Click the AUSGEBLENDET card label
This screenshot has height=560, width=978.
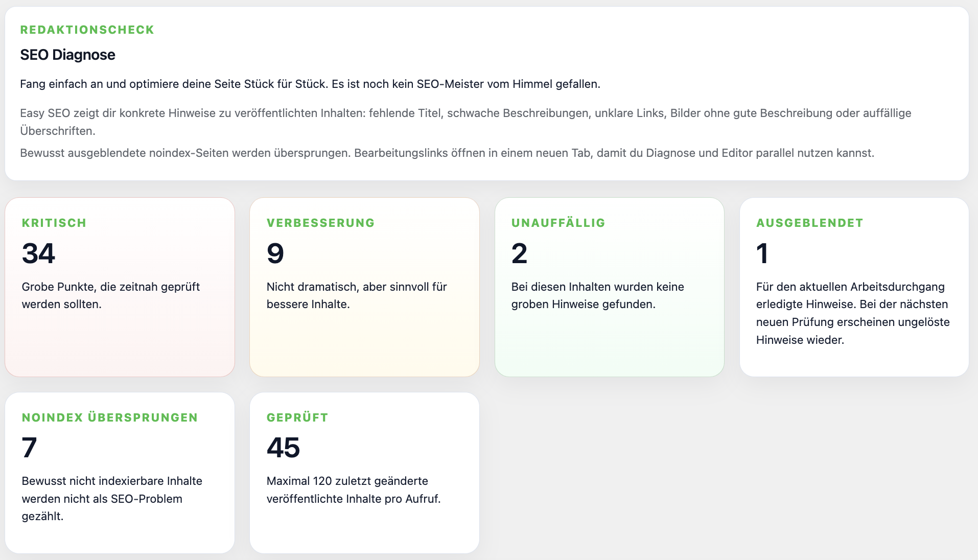[809, 223]
